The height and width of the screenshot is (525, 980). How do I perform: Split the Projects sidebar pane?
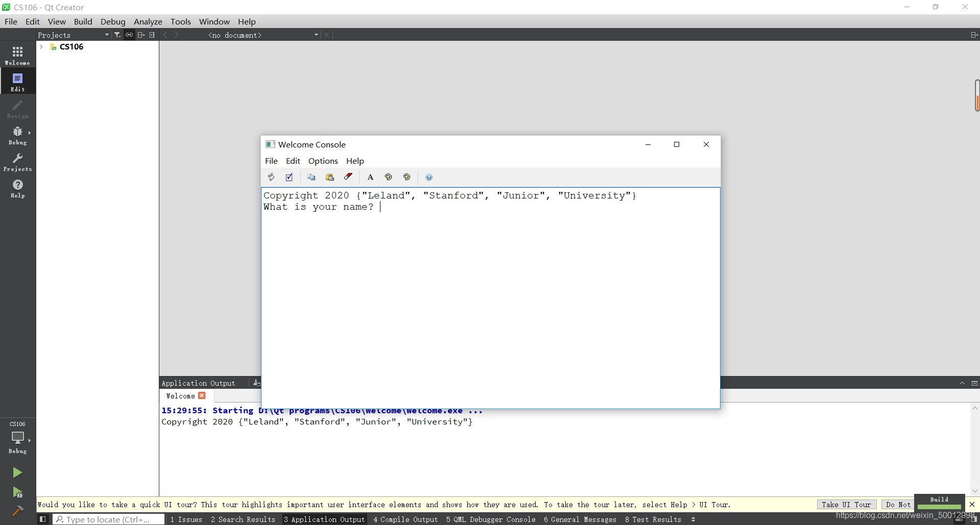141,35
